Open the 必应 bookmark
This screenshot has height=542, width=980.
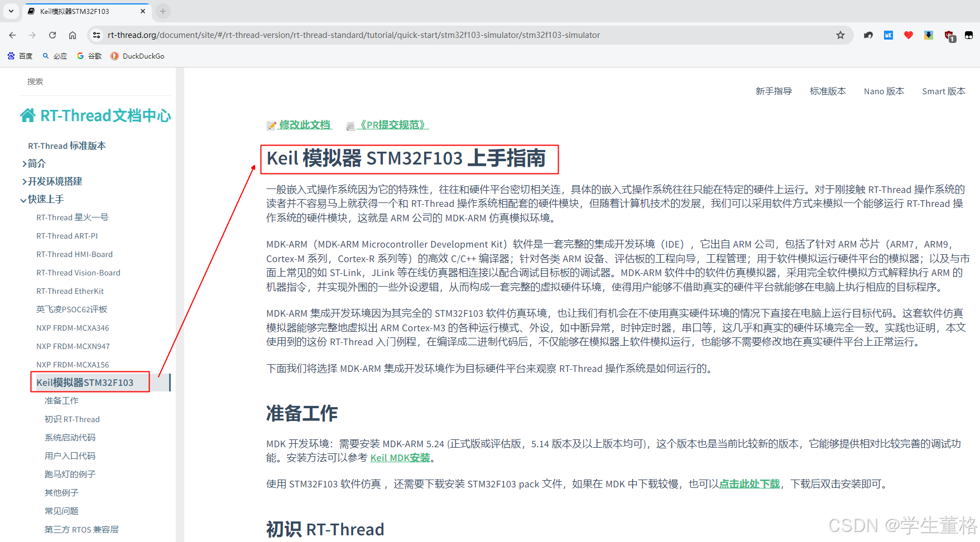55,56
